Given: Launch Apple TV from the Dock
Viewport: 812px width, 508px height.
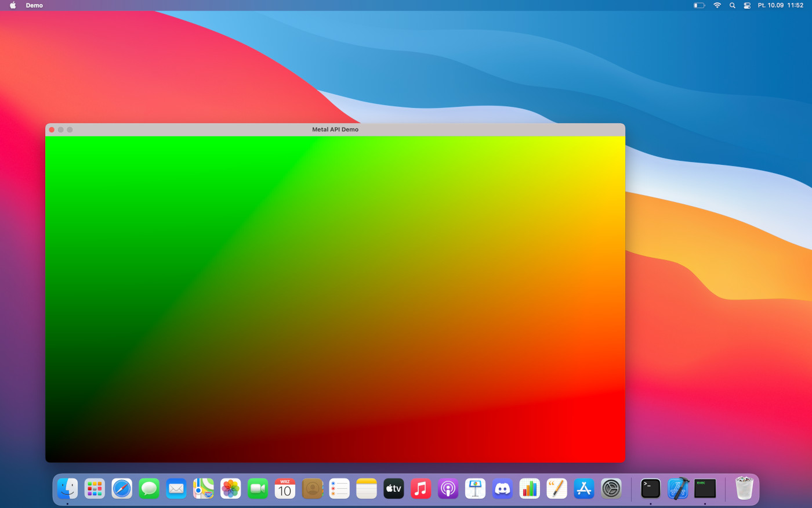Looking at the screenshot, I should (394, 488).
